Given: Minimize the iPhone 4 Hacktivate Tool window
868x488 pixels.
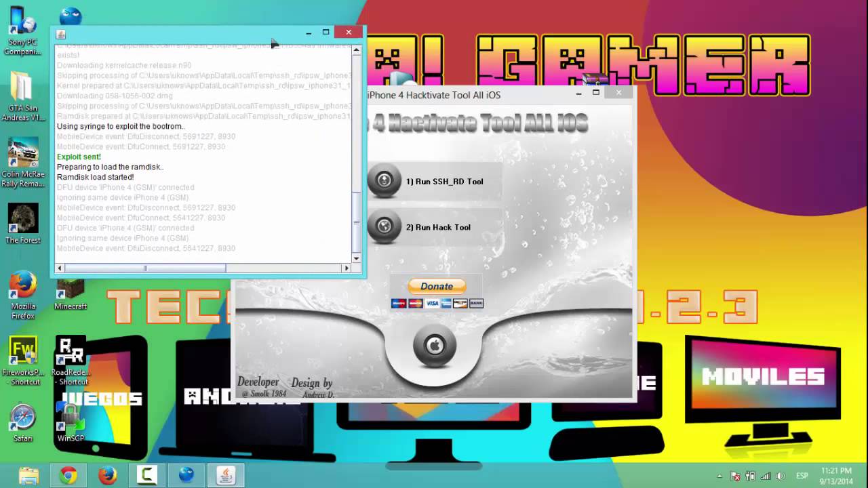Looking at the screenshot, I should pos(578,94).
